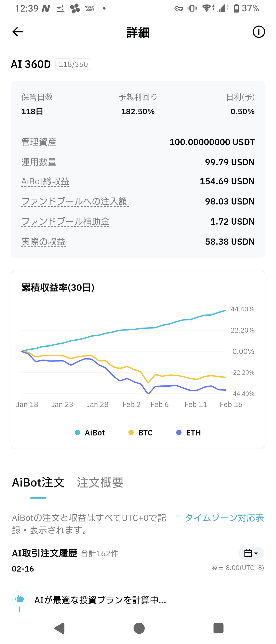Show the ファンドプールへの注入額 definition
Image resolution: width=276 pixels, height=644 pixels.
pyautogui.click(x=75, y=202)
